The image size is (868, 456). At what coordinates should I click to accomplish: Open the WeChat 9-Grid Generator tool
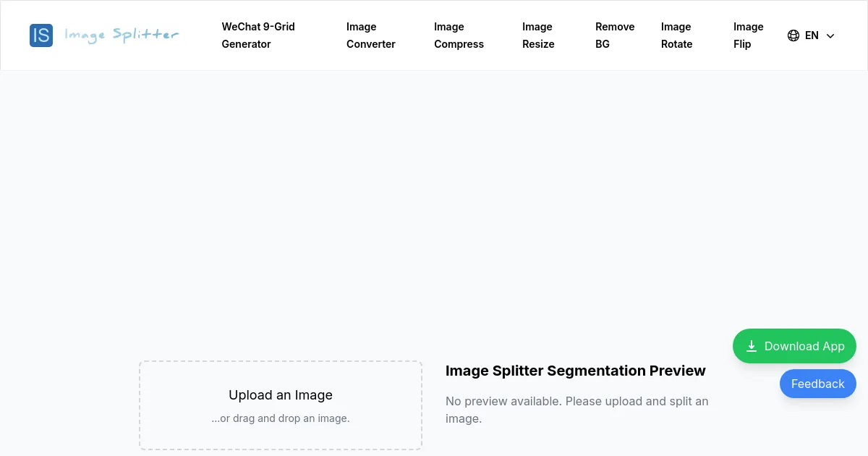[258, 35]
